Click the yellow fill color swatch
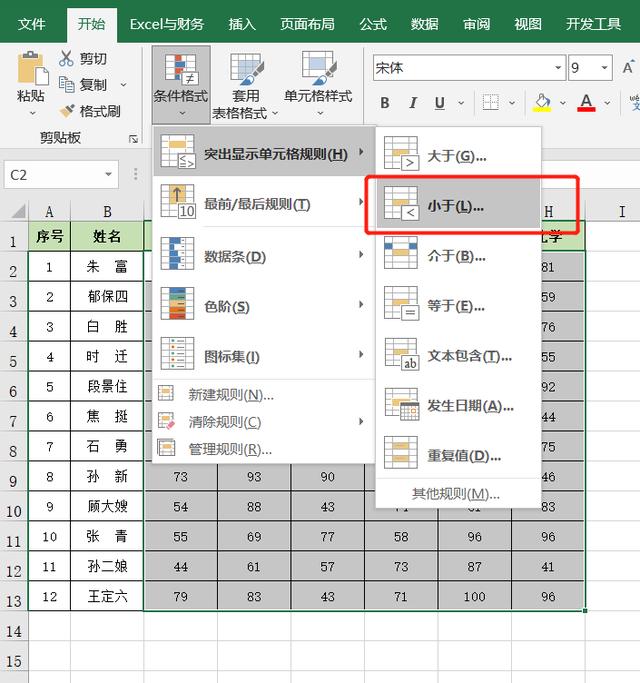The height and width of the screenshot is (683, 640). click(x=542, y=103)
